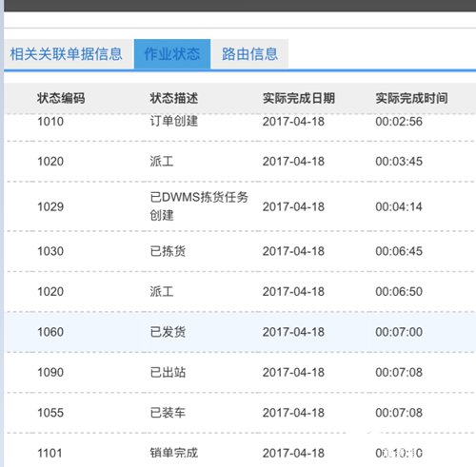Open the 路由信息 tab
The height and width of the screenshot is (467, 476).
[249, 54]
